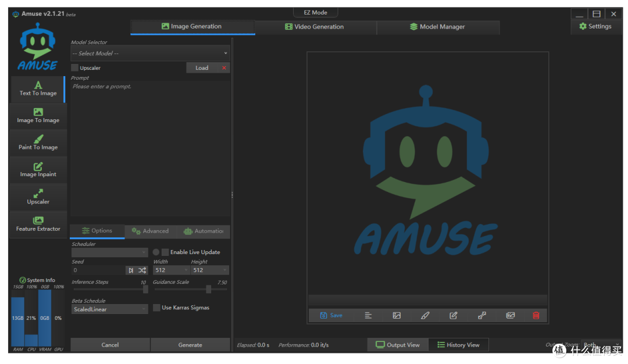
Task: Open Feature Extractor mode
Action: point(38,224)
